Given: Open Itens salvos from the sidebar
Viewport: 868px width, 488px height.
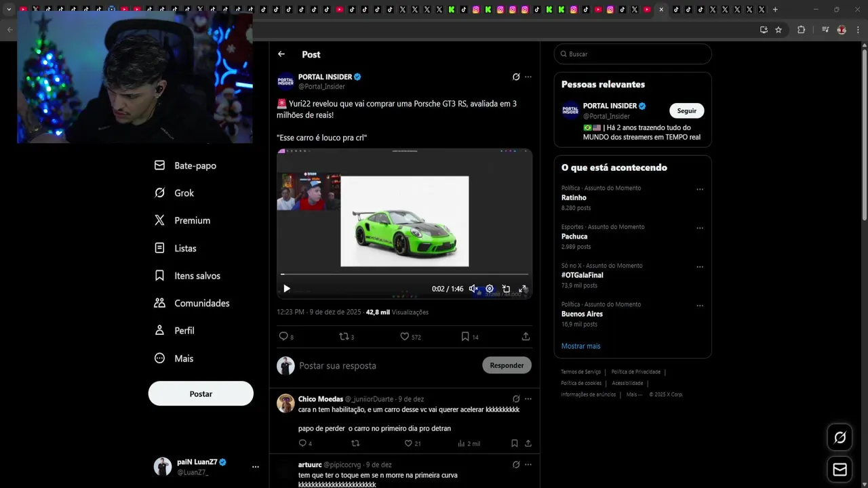Looking at the screenshot, I should pyautogui.click(x=187, y=276).
